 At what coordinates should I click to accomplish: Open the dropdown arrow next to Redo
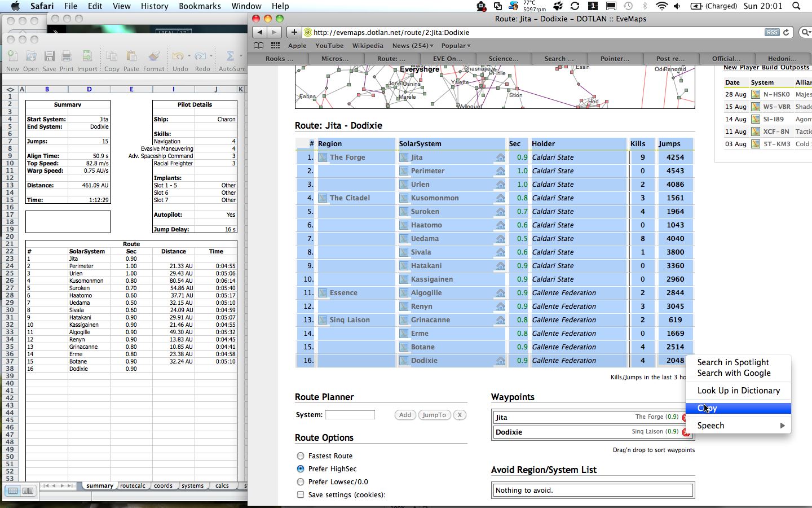tap(211, 56)
